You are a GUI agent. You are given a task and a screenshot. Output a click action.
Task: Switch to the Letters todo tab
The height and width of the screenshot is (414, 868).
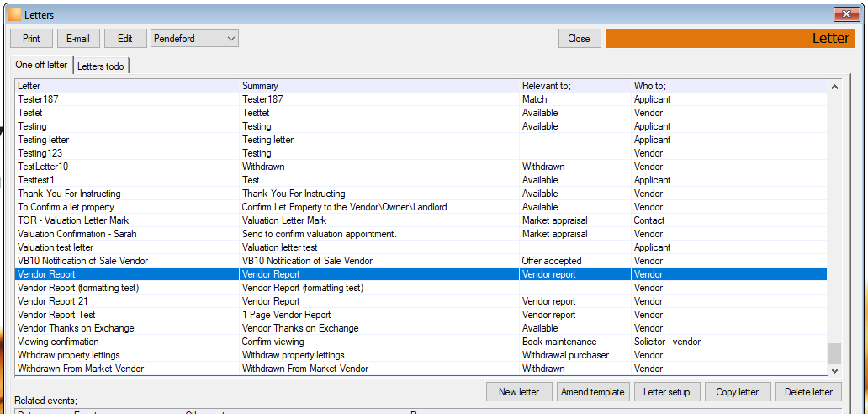click(101, 66)
